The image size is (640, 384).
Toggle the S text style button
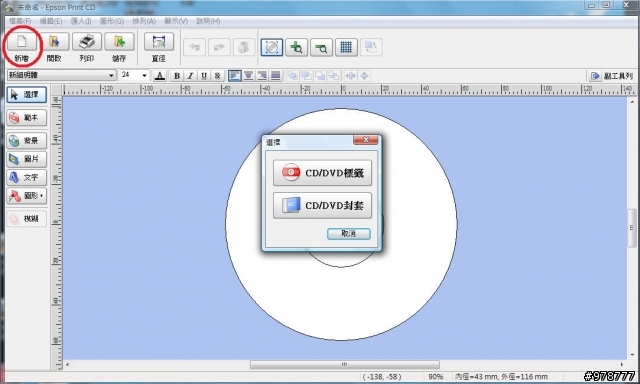[x=218, y=75]
